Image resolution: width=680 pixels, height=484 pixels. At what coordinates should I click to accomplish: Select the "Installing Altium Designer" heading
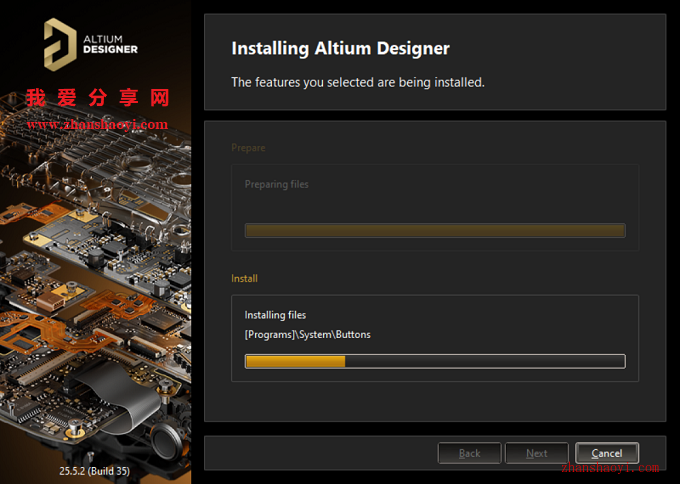tap(340, 48)
